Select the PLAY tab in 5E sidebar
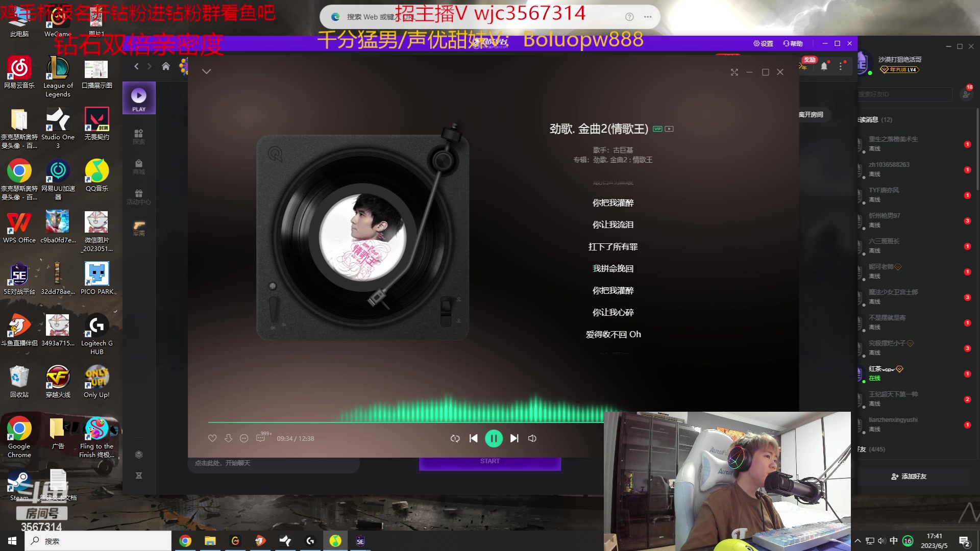The width and height of the screenshot is (980, 551). point(139,98)
